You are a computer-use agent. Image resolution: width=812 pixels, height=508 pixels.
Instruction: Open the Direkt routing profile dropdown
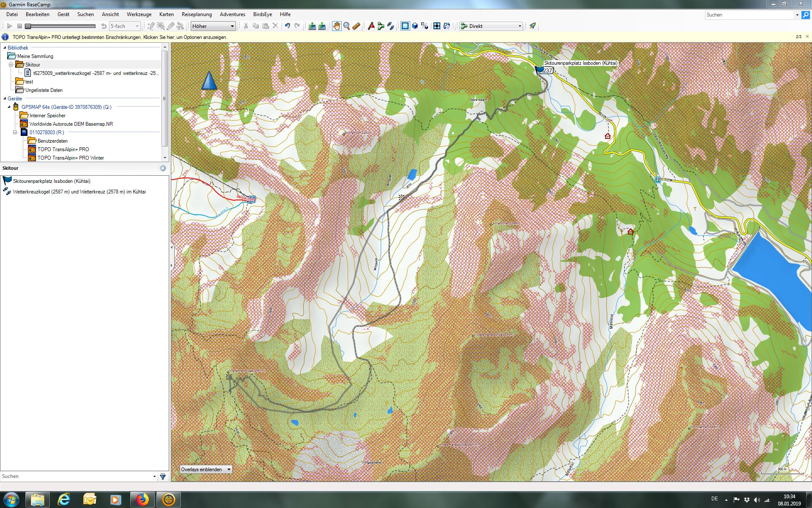[x=491, y=26]
